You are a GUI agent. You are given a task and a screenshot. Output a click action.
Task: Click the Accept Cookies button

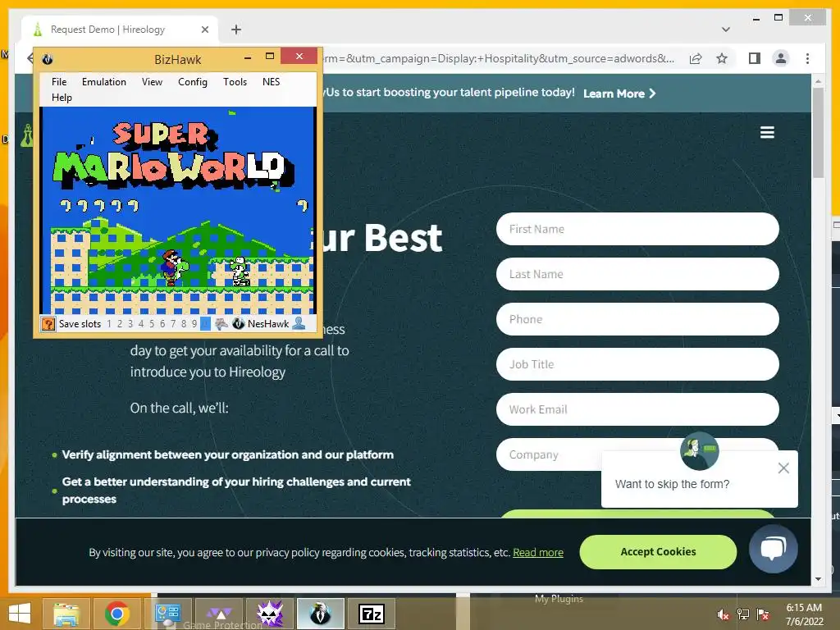coord(658,552)
